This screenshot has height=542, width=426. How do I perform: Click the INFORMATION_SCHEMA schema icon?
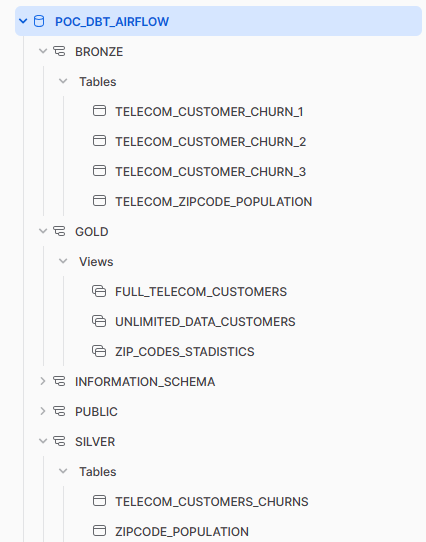59,381
